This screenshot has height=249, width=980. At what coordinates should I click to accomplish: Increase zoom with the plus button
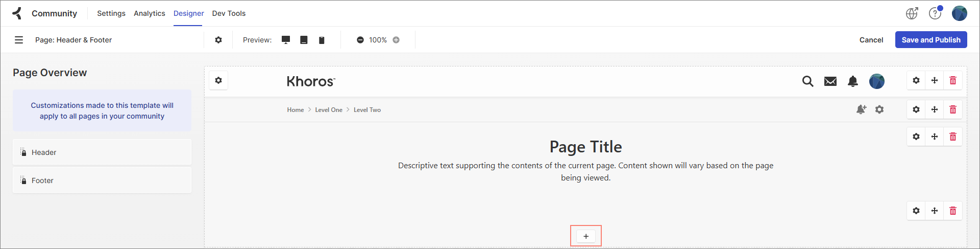coord(396,40)
